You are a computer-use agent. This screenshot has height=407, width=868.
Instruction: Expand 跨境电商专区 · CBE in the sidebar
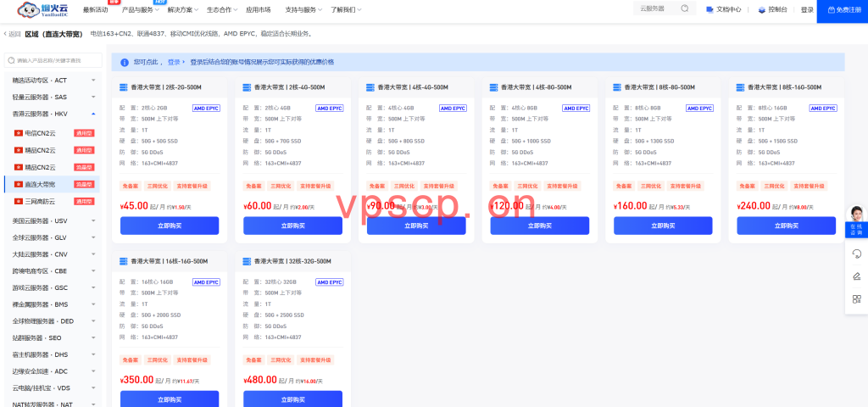(53, 271)
